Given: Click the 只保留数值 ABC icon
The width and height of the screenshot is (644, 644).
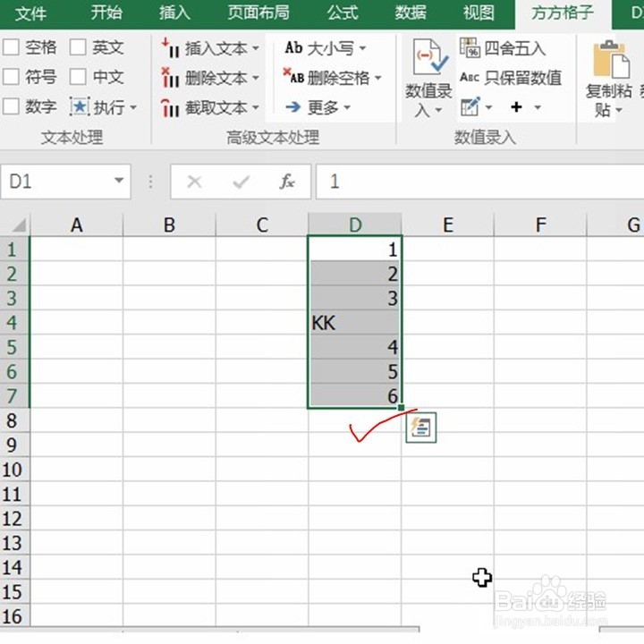Looking at the screenshot, I should coord(470,77).
